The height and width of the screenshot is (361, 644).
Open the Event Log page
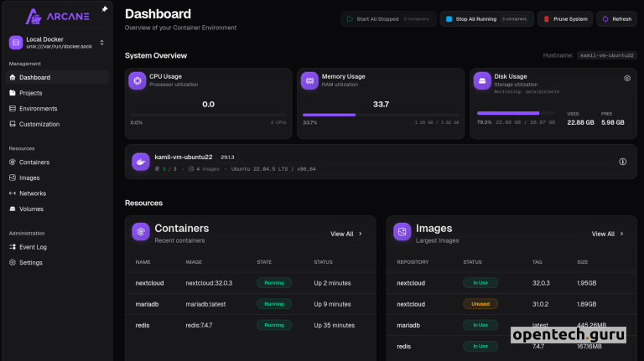click(x=33, y=247)
